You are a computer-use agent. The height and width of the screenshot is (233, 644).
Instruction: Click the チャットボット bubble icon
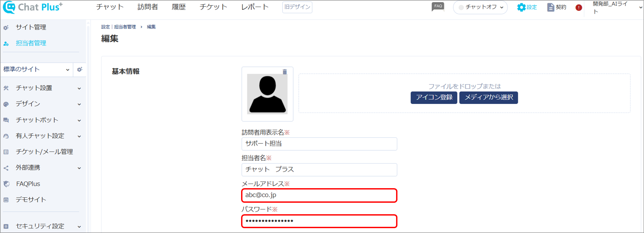(6, 120)
